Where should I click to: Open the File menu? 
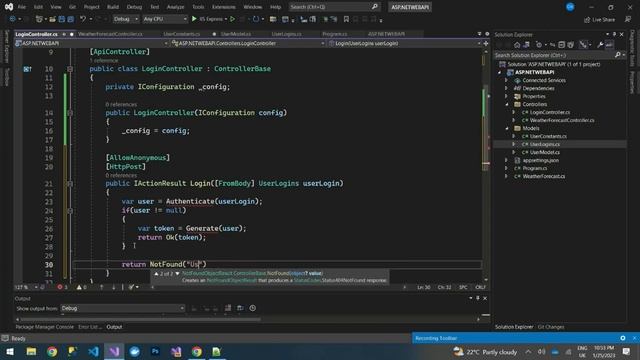tap(22, 7)
